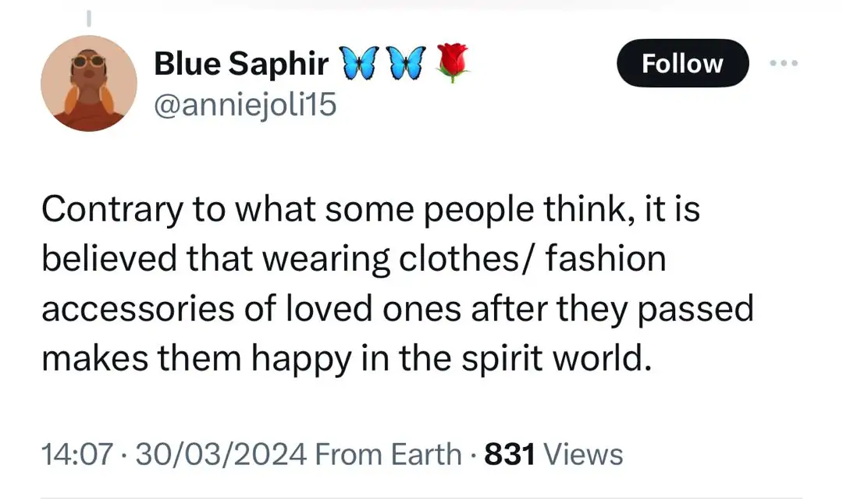Click the 14:07 timestamp
Image resolution: width=843 pixels, height=504 pixels.
tap(77, 454)
